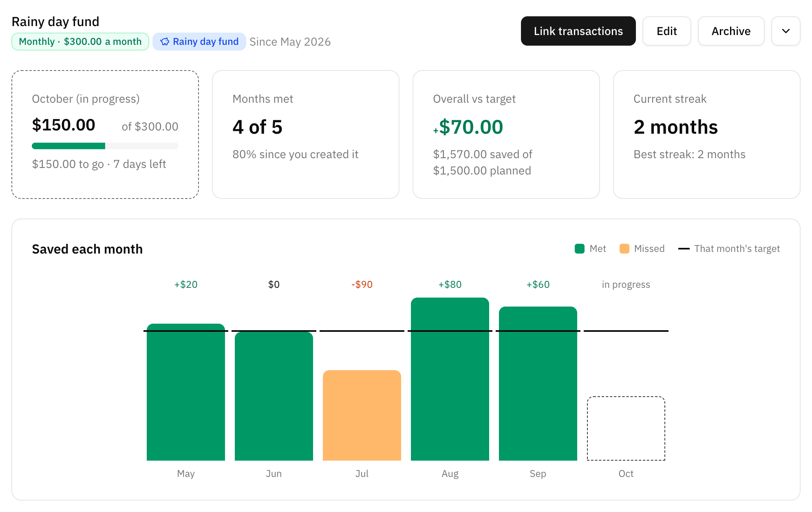The height and width of the screenshot is (512, 812).
Task: Click the Saved each month heading
Action: pos(87,249)
